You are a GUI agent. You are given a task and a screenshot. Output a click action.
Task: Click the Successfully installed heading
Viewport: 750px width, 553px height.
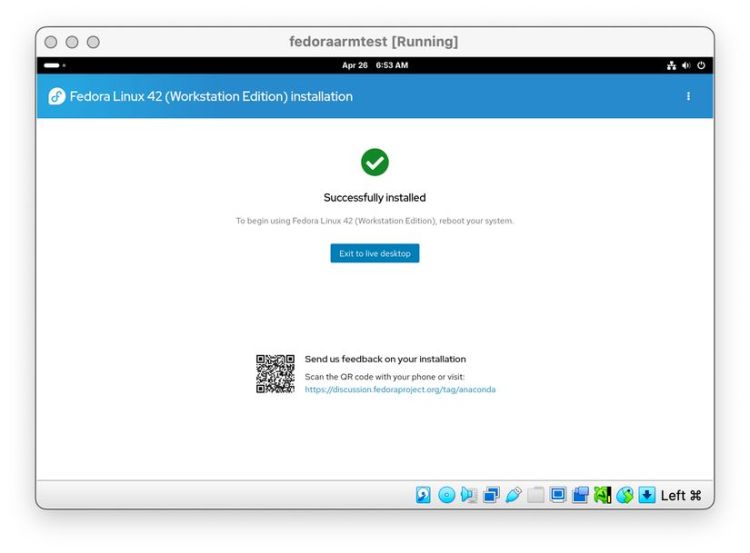point(375,198)
